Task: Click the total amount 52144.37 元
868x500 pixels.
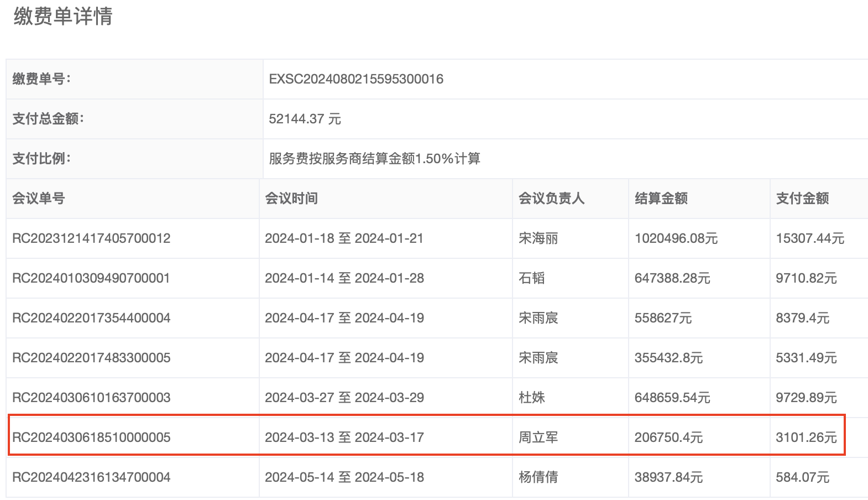Action: pyautogui.click(x=305, y=119)
